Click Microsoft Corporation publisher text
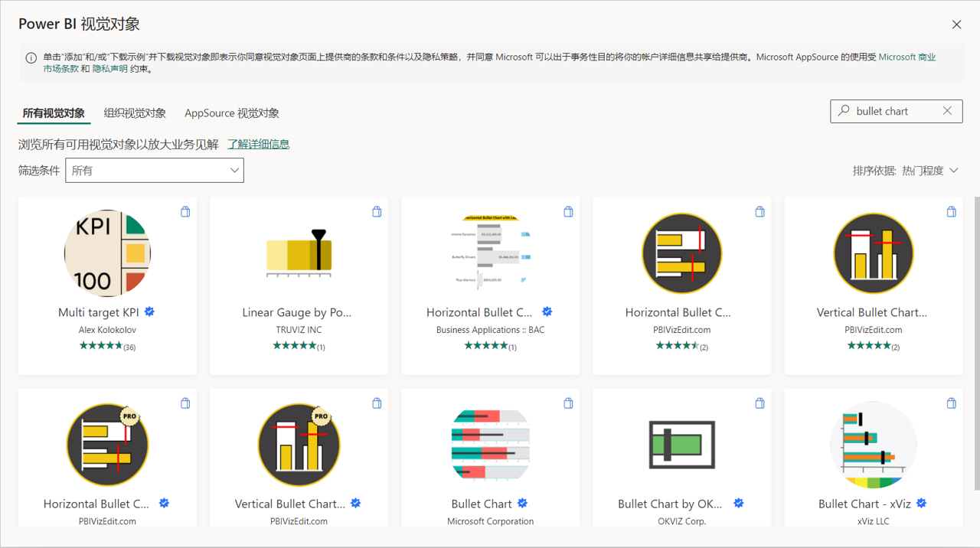 [x=491, y=521]
